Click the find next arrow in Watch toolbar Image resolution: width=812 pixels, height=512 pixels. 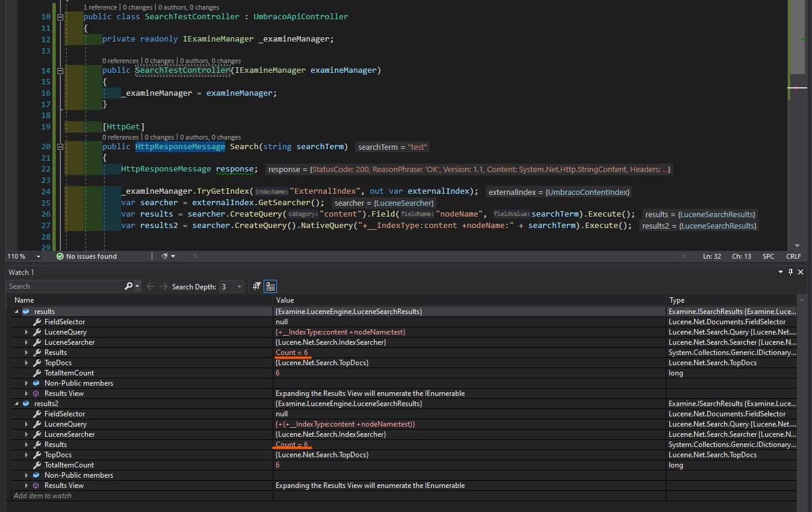(163, 286)
